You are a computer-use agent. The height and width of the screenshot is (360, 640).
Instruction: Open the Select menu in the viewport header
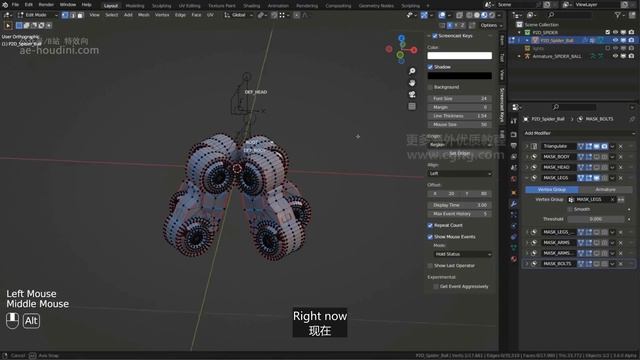click(x=111, y=15)
